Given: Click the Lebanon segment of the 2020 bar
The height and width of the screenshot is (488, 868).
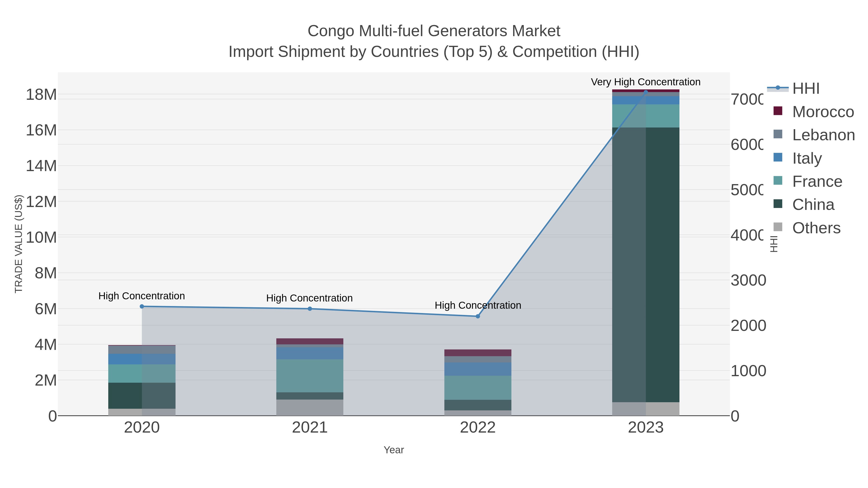Looking at the screenshot, I should point(142,350).
